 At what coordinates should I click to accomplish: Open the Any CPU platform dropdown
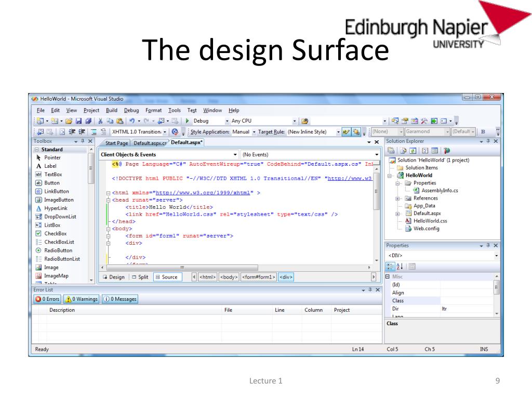point(295,121)
